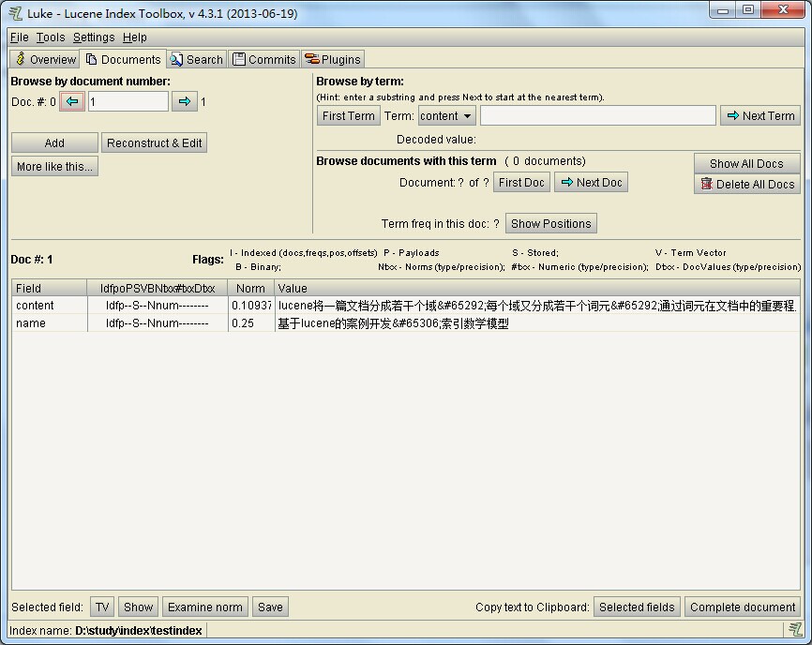
Task: Click the name value 基于lucene的案例开发
Action: coord(393,323)
